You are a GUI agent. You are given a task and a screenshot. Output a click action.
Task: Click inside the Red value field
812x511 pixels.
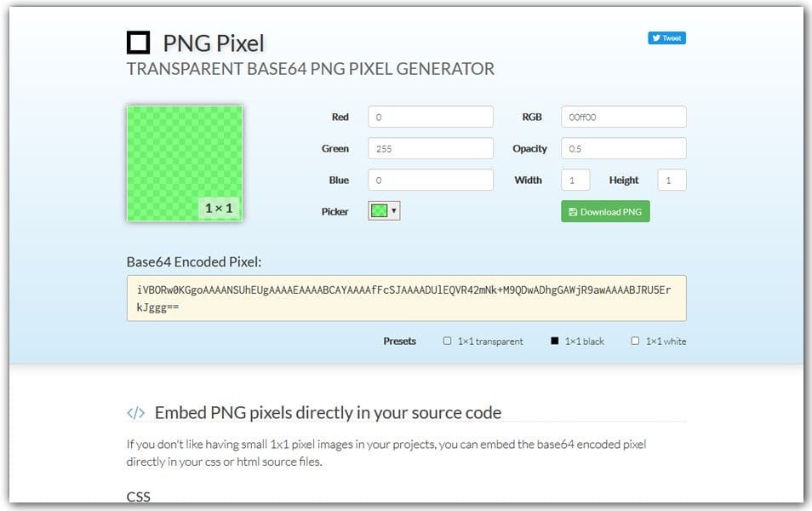tap(430, 116)
